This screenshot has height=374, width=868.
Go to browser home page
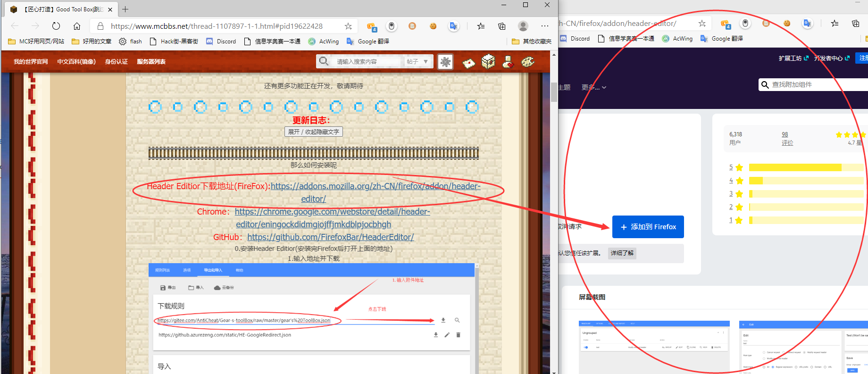(x=77, y=26)
